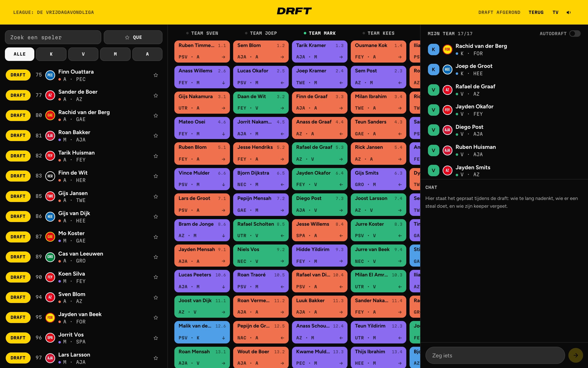
Task: Click the K position badge for Joep de Groot
Action: point(433,70)
